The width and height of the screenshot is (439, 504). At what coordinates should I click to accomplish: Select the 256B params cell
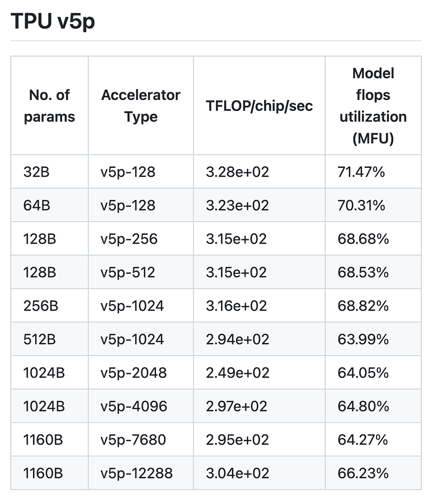pyautogui.click(x=41, y=306)
